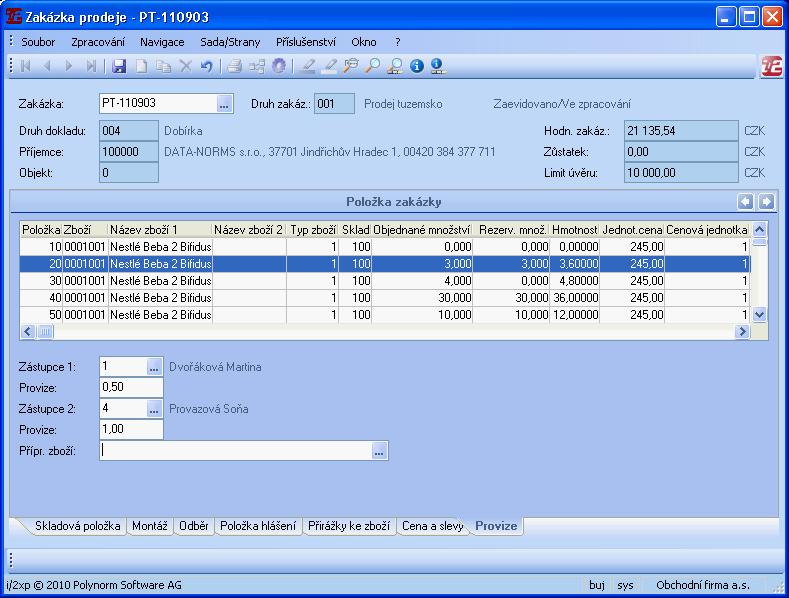
Task: Go to previous record arrow
Action: (47, 66)
